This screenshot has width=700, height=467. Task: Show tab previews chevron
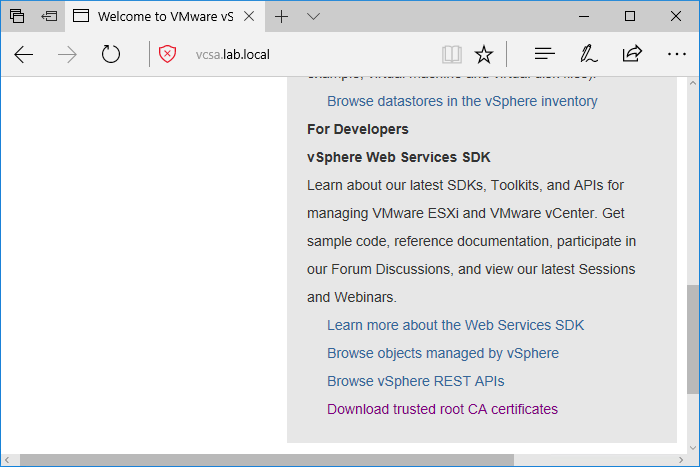(313, 17)
